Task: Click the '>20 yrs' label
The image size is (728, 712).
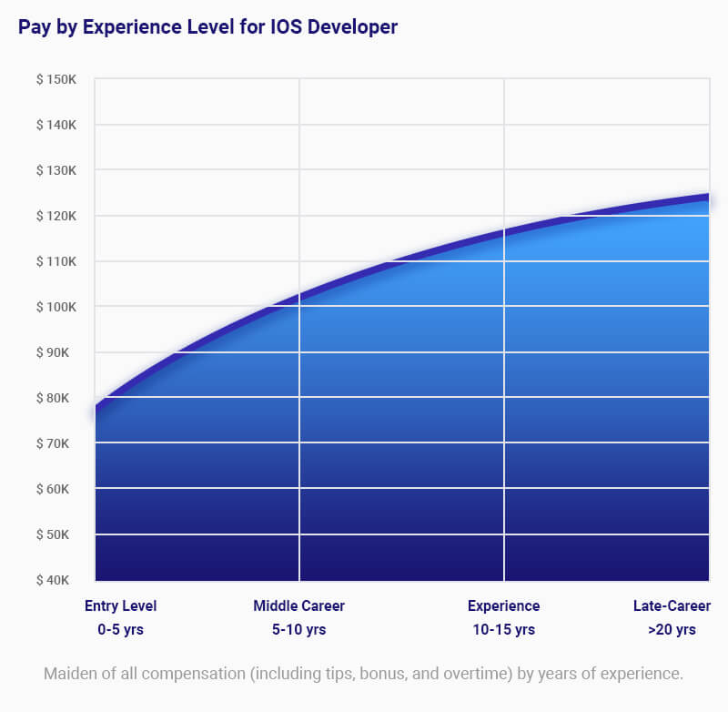Action: 672,629
